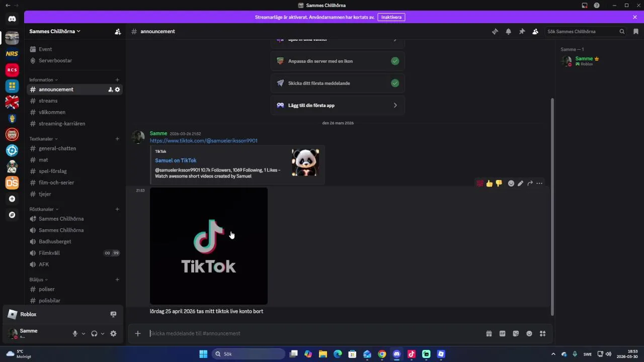Open Sammes Chillhörna server dropdown
Screen dimensions: 644x362
point(55,31)
